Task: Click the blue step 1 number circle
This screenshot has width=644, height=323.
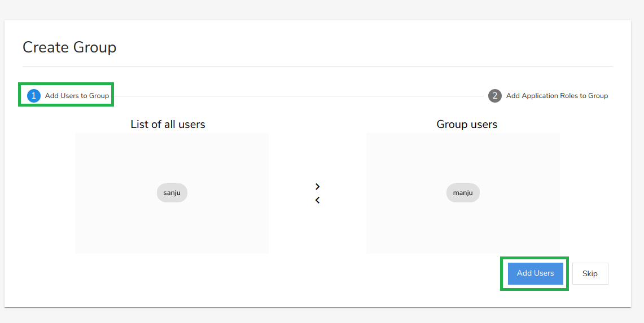Action: click(x=33, y=96)
